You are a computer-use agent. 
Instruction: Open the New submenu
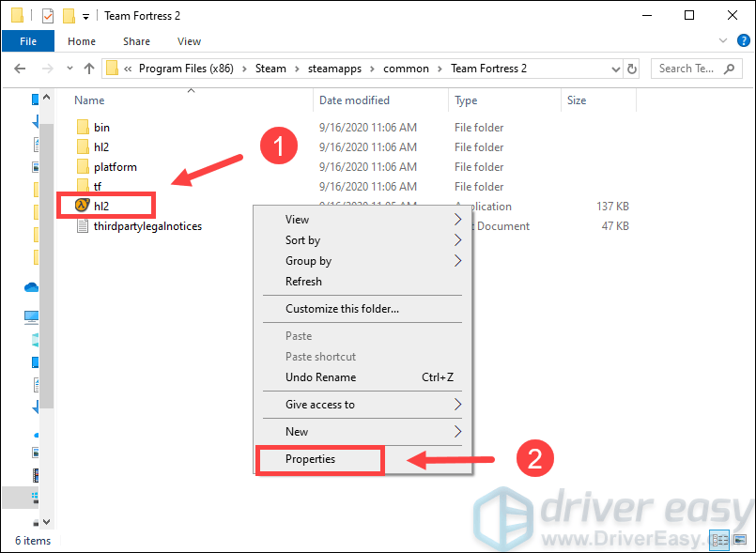(x=363, y=432)
